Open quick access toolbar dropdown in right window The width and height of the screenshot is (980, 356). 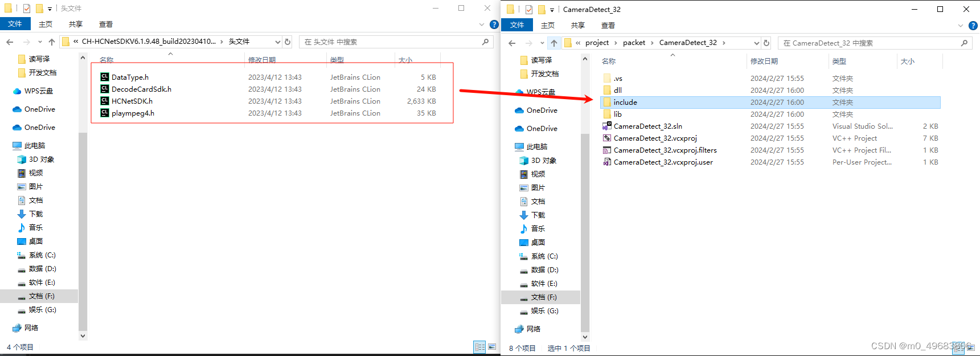(552, 10)
